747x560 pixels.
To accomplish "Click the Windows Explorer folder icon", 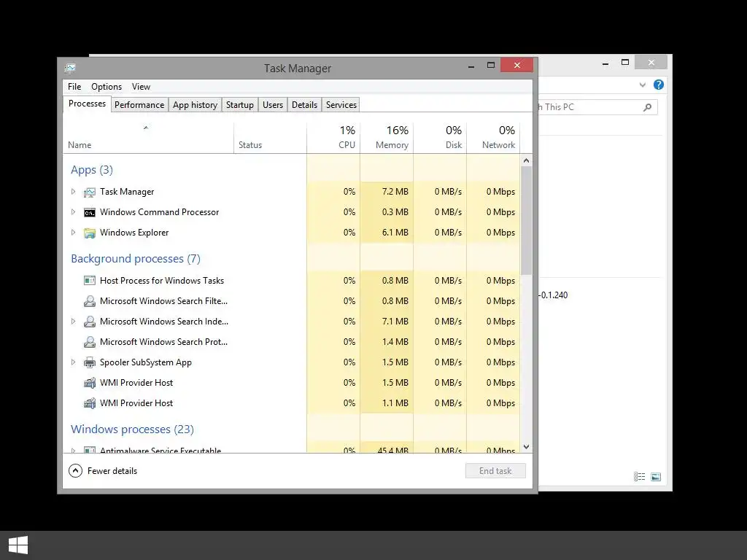I will [90, 233].
